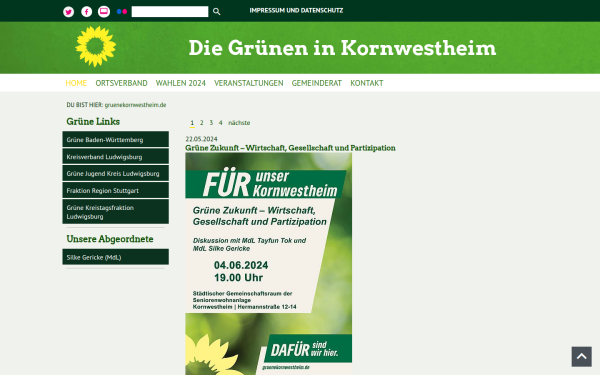Click the pink screen icon in top bar
Screen dimensions: 600x375
pos(104,12)
